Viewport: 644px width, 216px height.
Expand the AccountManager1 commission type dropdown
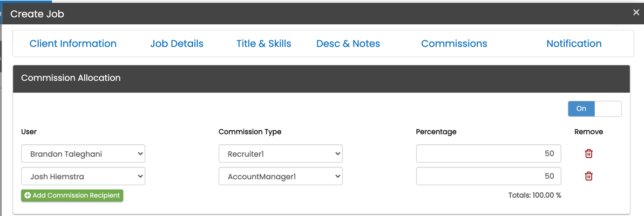click(x=280, y=177)
